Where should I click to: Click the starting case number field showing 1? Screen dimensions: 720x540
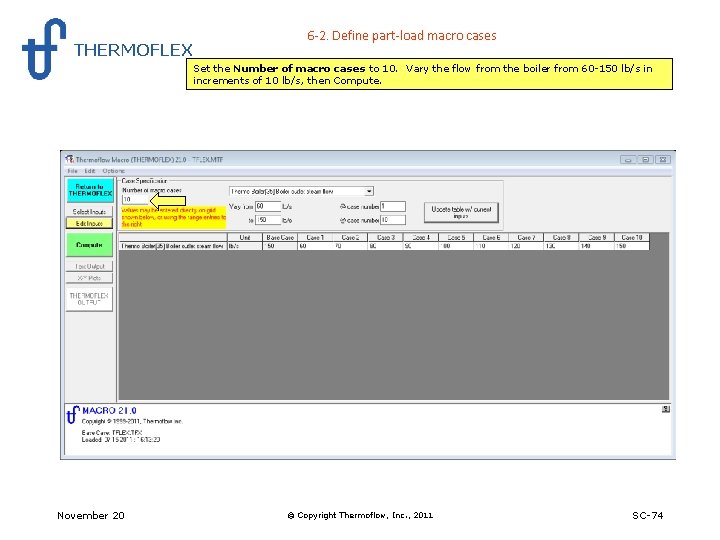click(393, 206)
